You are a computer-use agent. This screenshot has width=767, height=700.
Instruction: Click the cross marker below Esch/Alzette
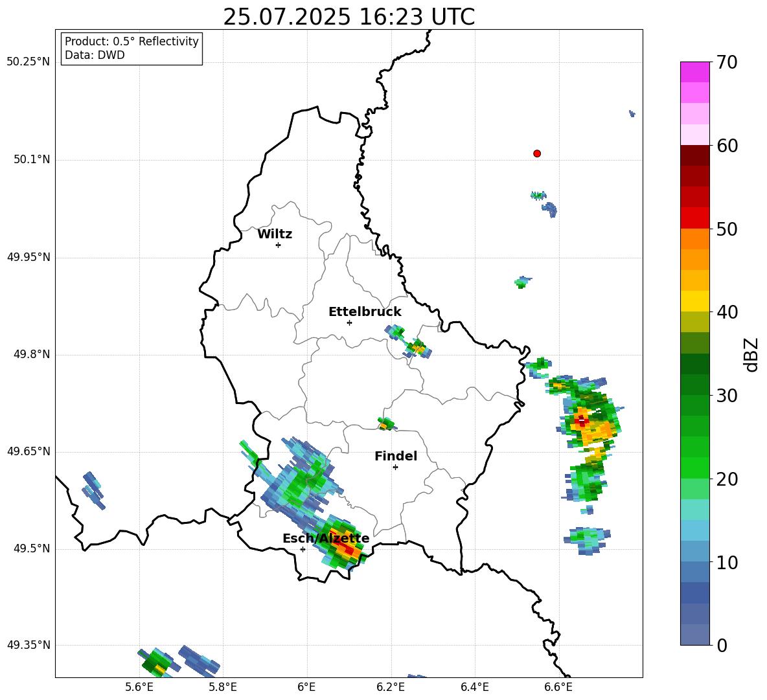[303, 549]
